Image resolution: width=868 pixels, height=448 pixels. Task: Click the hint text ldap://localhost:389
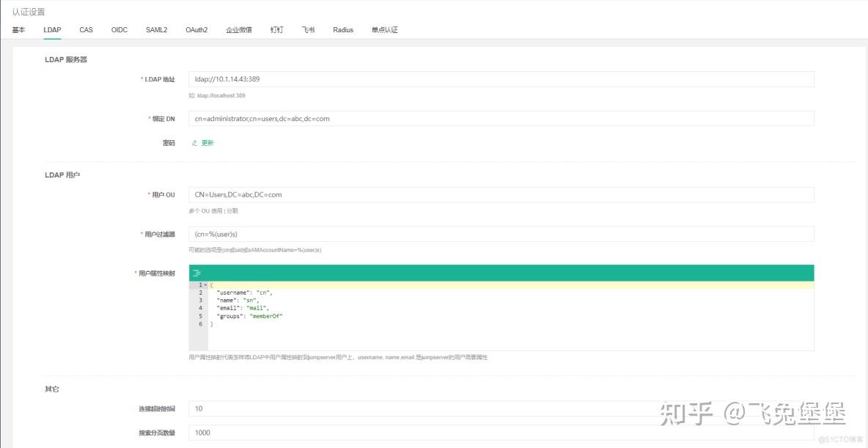[x=221, y=96]
